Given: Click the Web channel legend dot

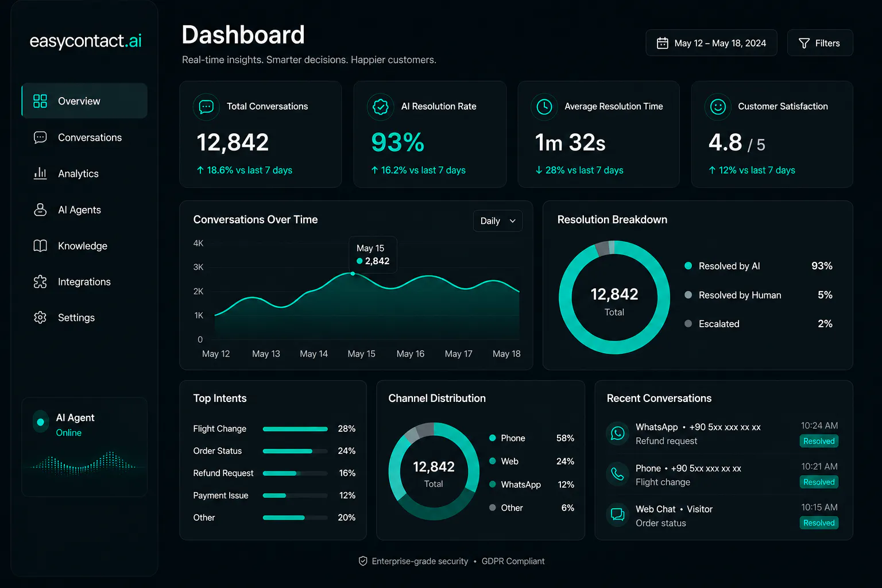Looking at the screenshot, I should (x=492, y=461).
